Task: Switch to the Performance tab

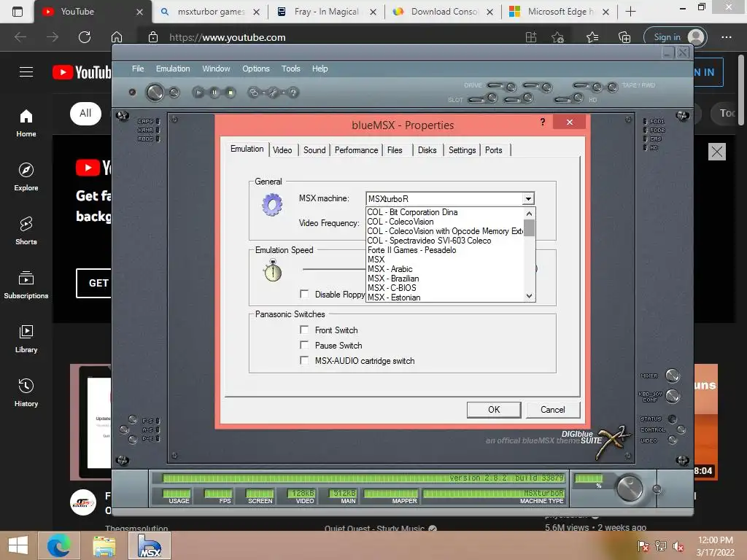Action: tap(356, 150)
